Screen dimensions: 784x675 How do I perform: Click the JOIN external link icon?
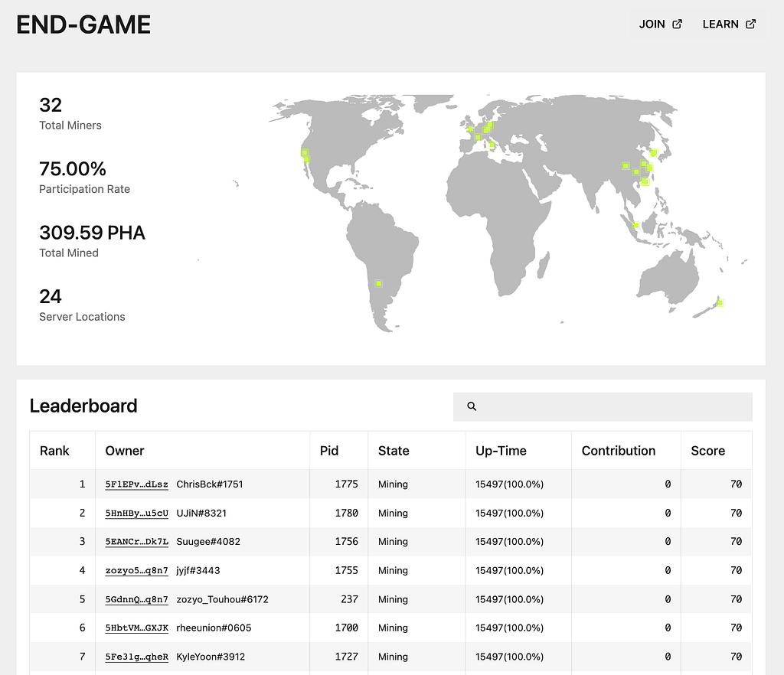(677, 24)
